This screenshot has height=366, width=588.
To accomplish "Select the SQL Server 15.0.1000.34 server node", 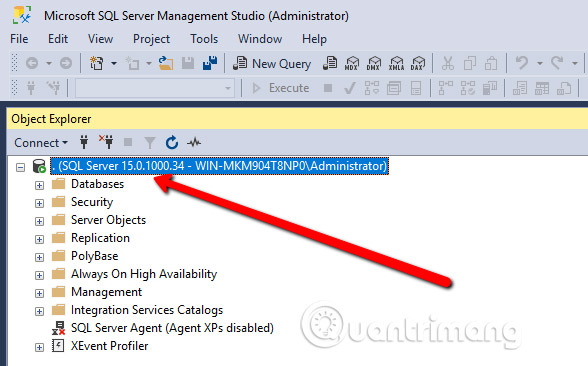I will [219, 166].
